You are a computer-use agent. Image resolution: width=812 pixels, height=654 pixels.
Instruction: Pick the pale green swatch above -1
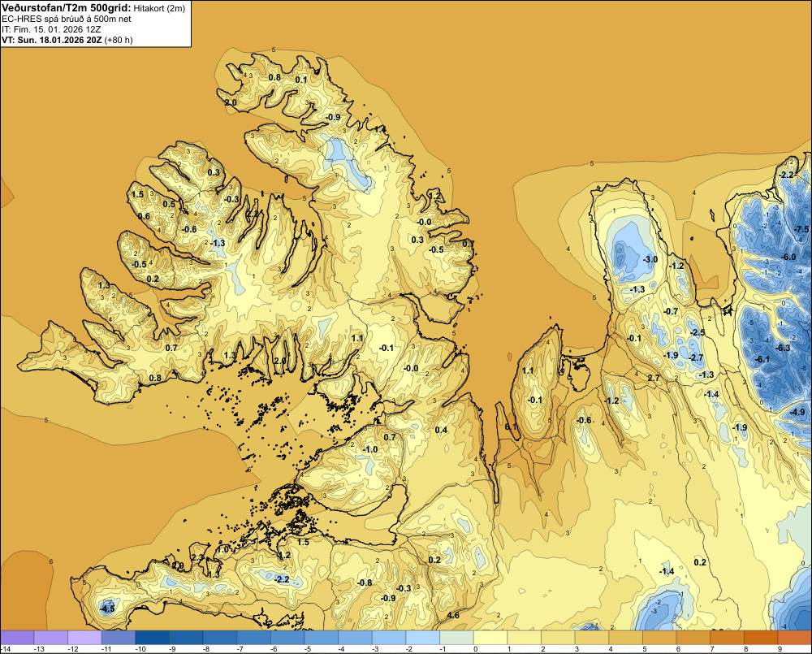coord(456,637)
